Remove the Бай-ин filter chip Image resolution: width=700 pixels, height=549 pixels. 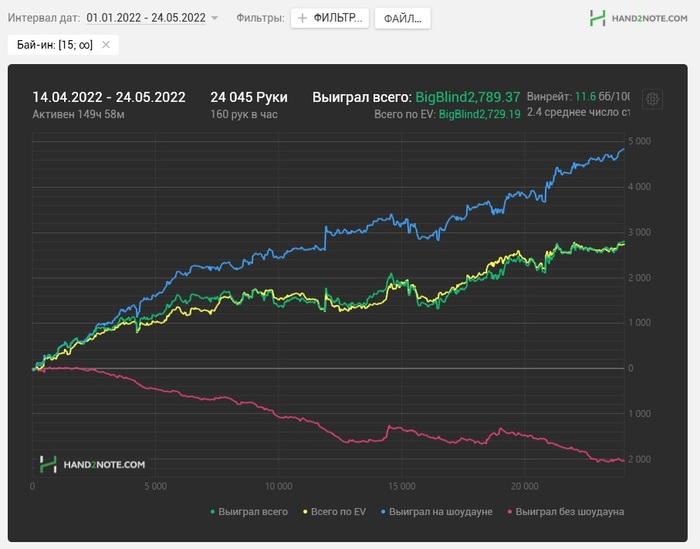pyautogui.click(x=106, y=45)
